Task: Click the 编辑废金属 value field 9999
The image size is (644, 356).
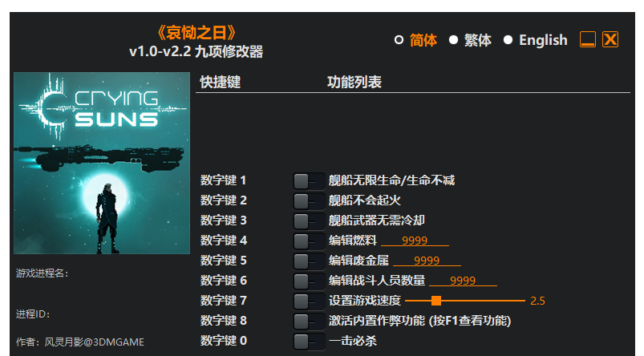Action: pyautogui.click(x=427, y=261)
